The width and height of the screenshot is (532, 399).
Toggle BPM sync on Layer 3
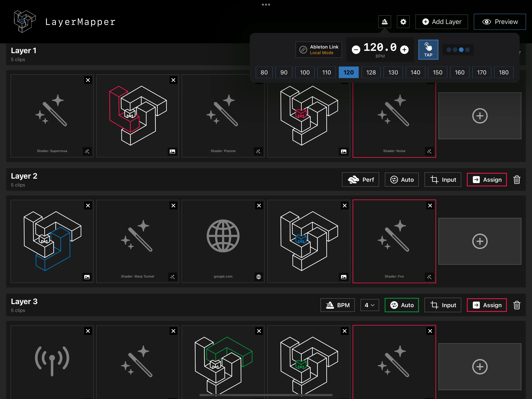pyautogui.click(x=338, y=305)
